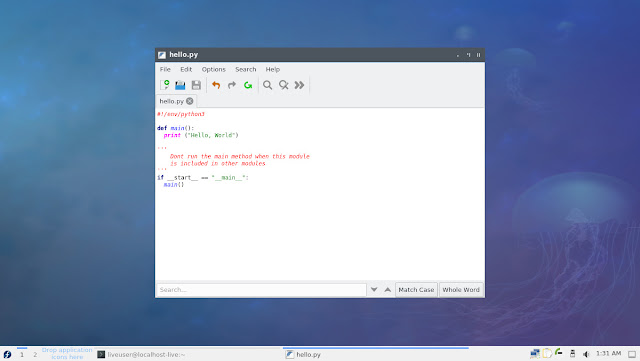This screenshot has width=640, height=361.
Task: Undo the last edit
Action: [216, 85]
